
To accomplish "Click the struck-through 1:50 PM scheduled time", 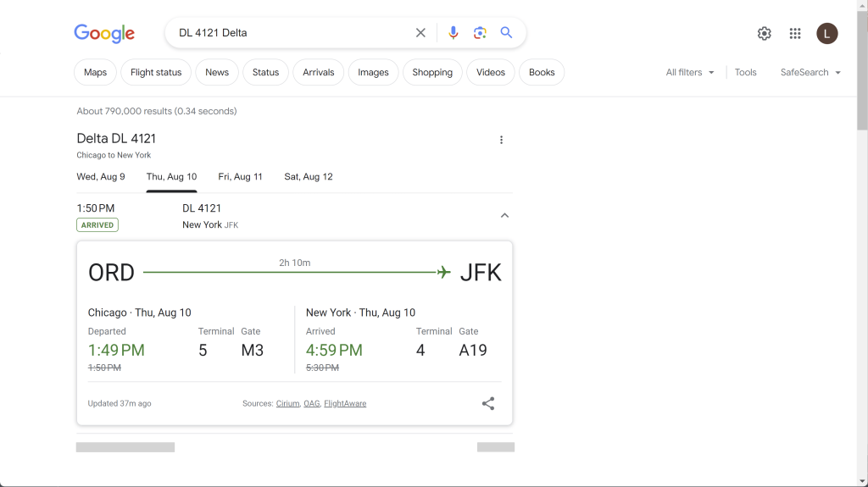I will coord(104,368).
